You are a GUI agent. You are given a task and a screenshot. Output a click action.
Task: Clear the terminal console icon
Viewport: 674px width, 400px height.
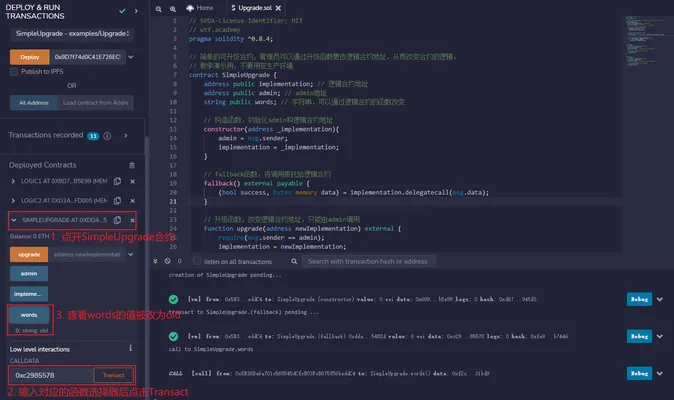tap(168, 261)
